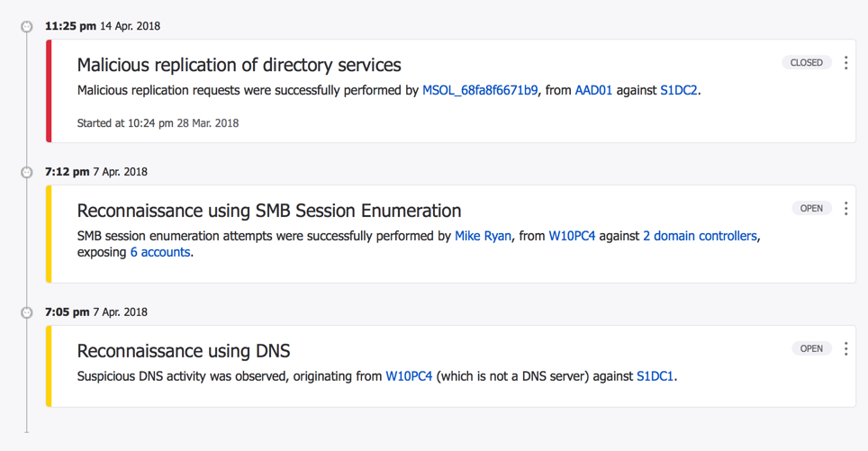Open options menu for Malicious replication alert
Image resolution: width=868 pixels, height=451 pixels.
tap(845, 63)
